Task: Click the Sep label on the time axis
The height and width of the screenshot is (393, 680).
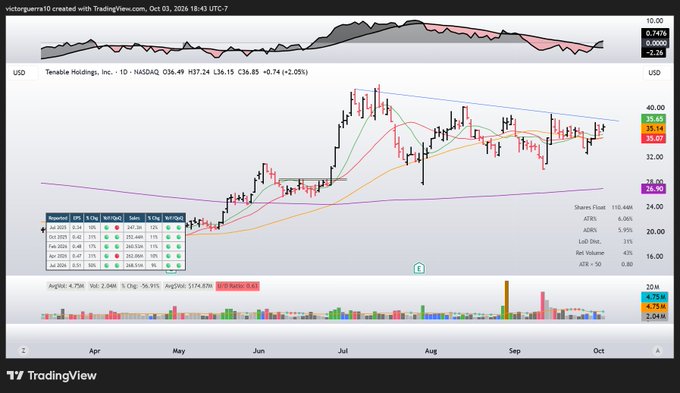Action: pos(514,350)
